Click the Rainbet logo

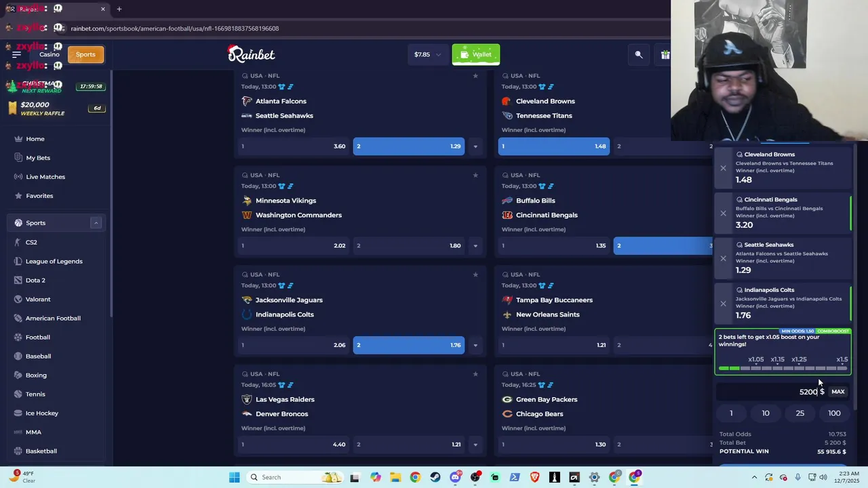pyautogui.click(x=251, y=54)
